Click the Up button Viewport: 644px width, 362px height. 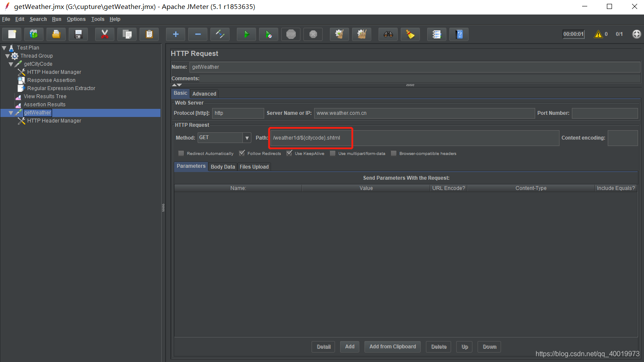pyautogui.click(x=465, y=347)
